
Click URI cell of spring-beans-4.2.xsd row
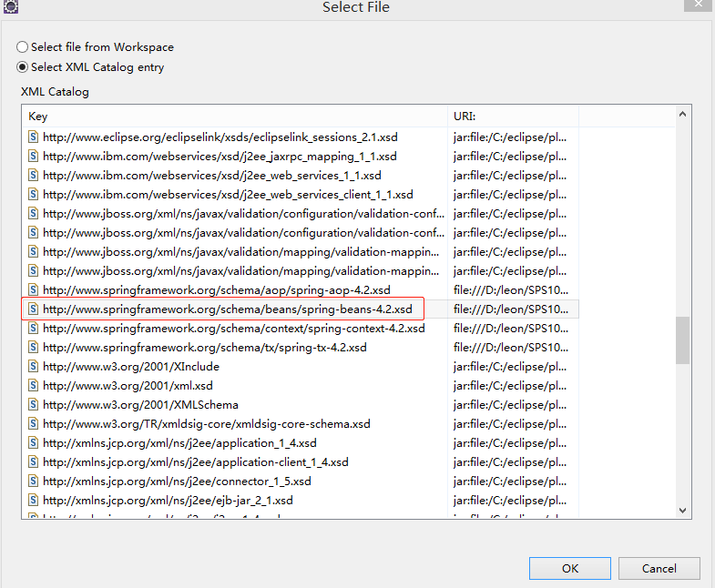point(511,309)
